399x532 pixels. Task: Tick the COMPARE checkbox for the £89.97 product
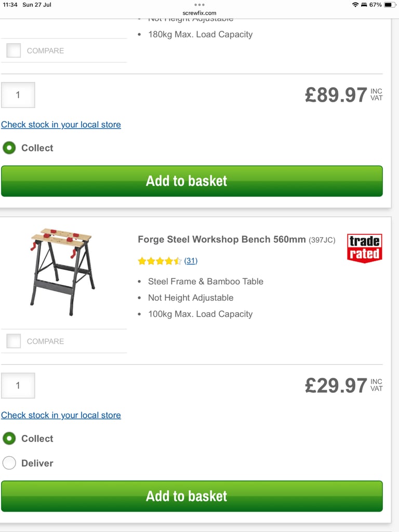(x=14, y=50)
